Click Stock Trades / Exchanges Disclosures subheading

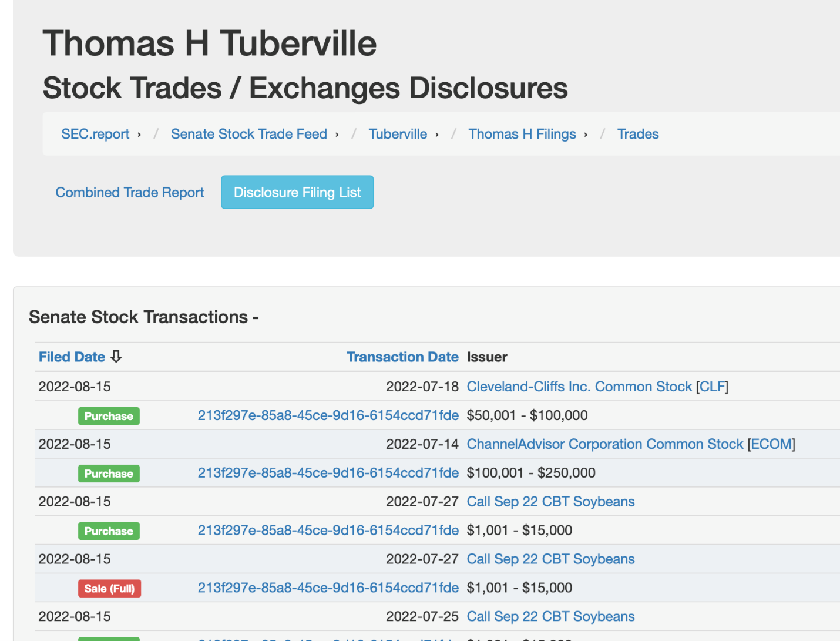[x=305, y=88]
